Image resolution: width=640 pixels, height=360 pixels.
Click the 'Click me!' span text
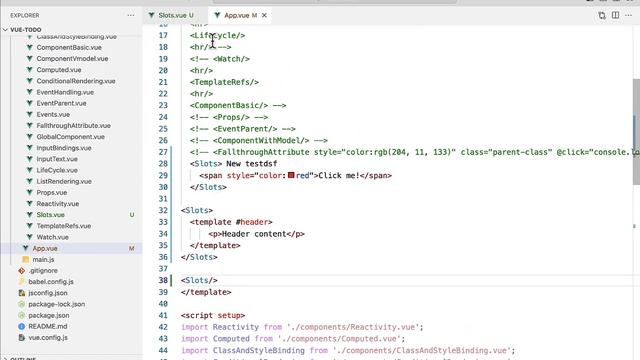(x=339, y=176)
